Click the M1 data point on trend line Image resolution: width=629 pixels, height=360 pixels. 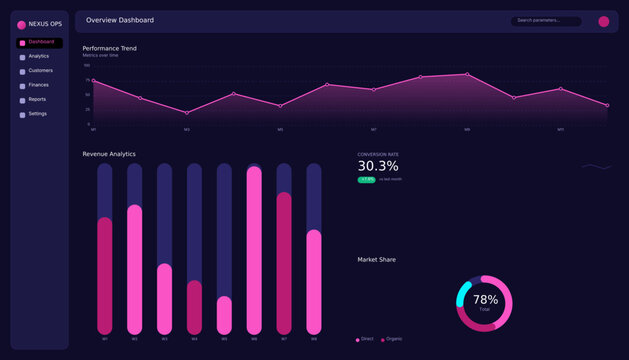93,81
